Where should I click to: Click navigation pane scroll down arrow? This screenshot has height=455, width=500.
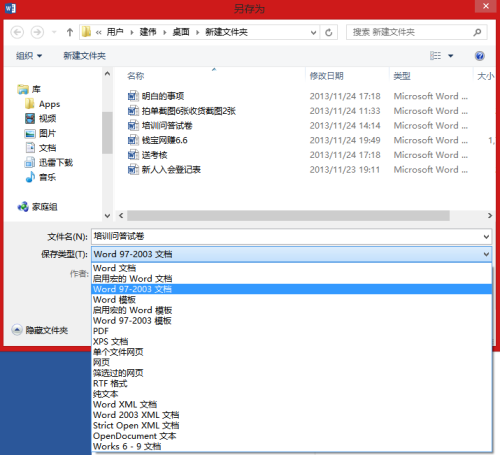[x=107, y=216]
